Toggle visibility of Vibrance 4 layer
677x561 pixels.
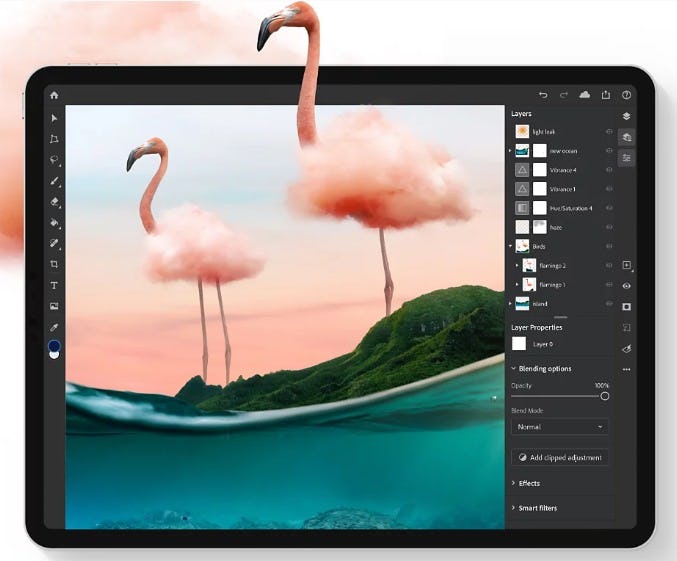point(609,170)
